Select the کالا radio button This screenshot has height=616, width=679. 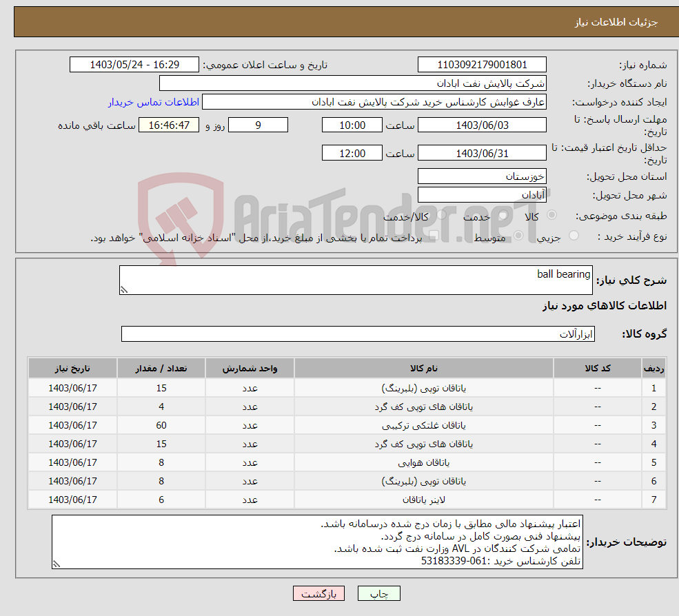coord(551,215)
